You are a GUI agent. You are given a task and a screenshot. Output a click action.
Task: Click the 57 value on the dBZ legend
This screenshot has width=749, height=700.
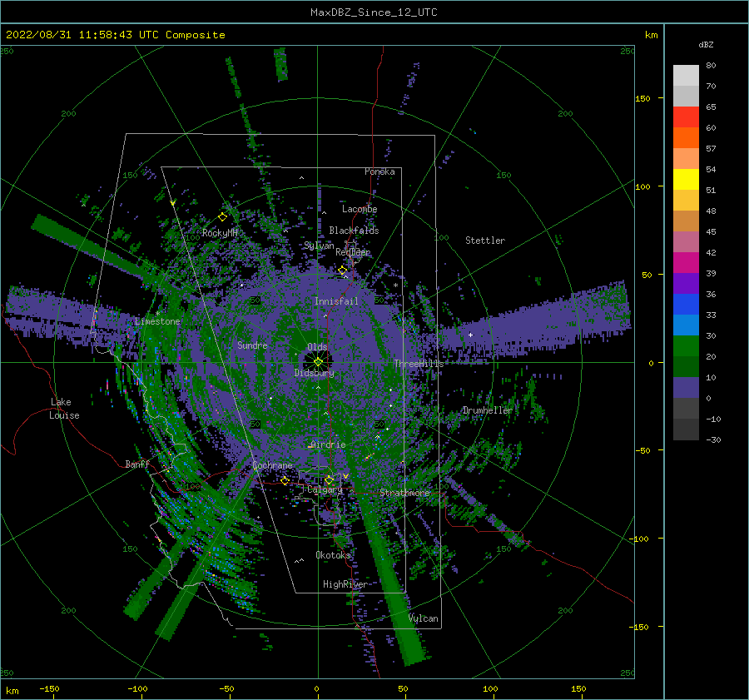711,149
